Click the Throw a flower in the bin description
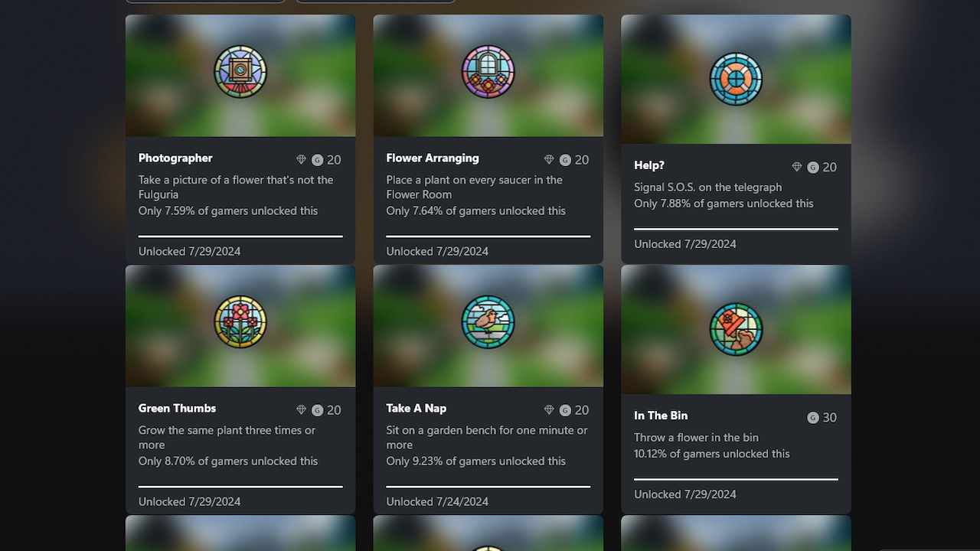The height and width of the screenshot is (551, 980). [696, 438]
